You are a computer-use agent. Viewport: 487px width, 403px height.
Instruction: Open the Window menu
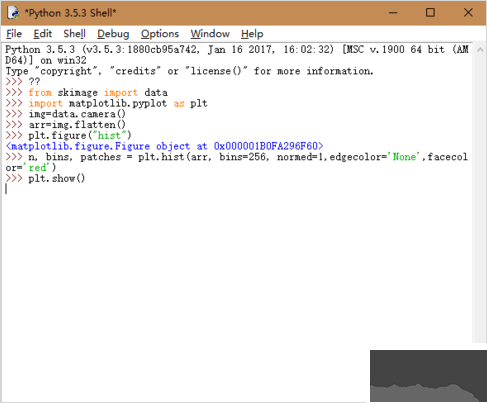(210, 34)
